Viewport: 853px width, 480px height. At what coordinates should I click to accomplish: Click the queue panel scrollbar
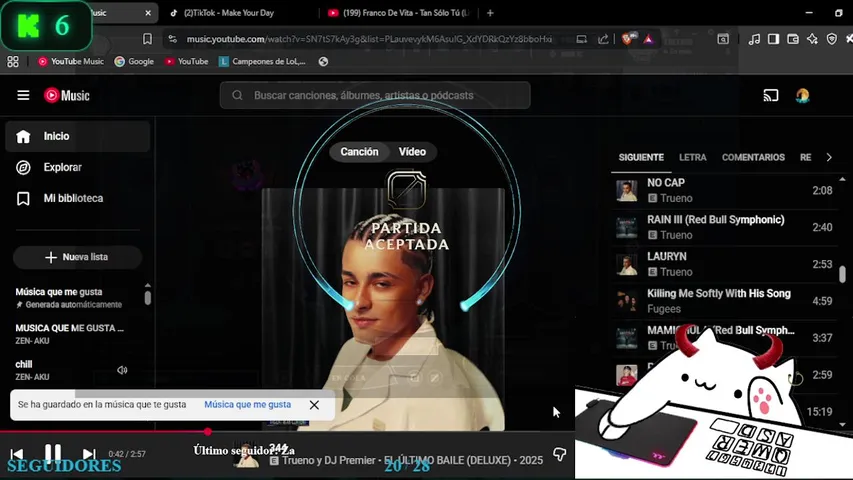[x=842, y=274]
